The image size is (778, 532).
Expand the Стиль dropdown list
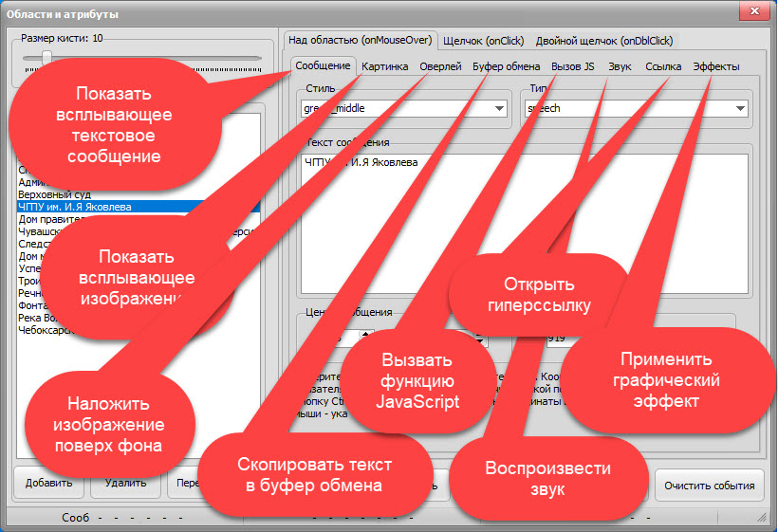500,109
